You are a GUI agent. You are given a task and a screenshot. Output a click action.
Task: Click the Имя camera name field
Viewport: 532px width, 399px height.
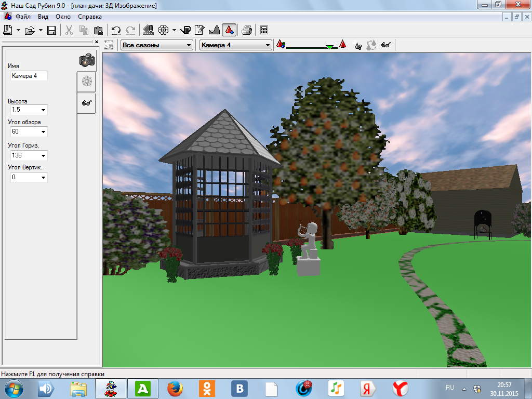click(x=29, y=76)
